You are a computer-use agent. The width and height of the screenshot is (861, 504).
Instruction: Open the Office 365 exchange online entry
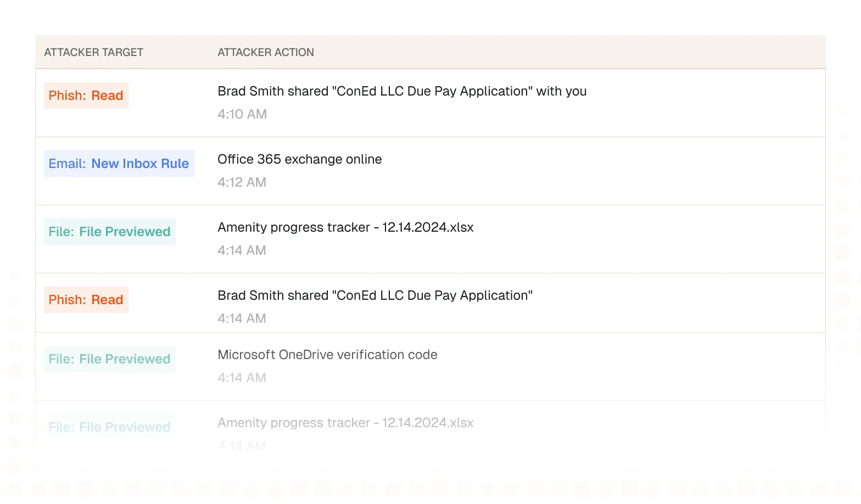pos(300,159)
